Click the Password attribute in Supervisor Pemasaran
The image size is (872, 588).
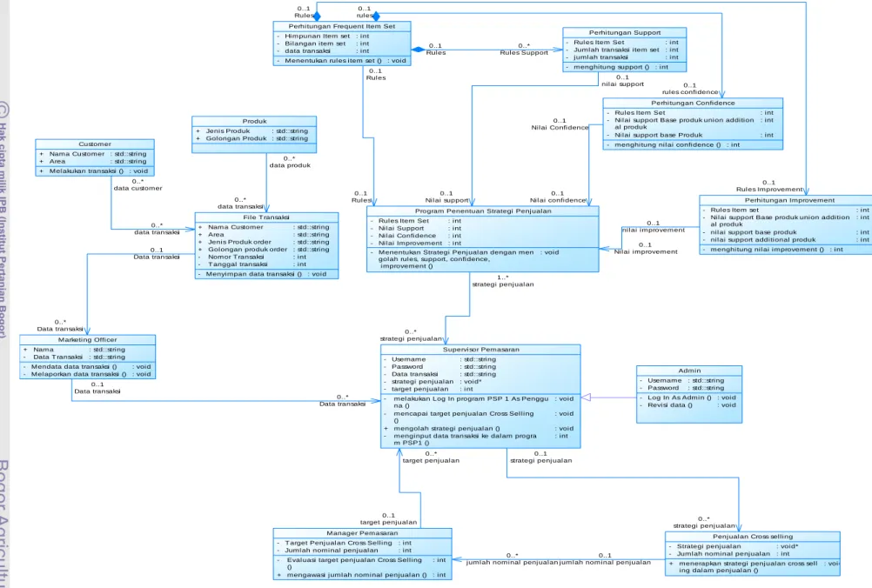(407, 367)
